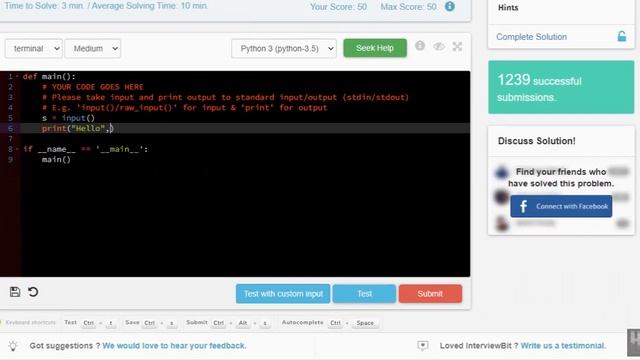Open the editor info icon

point(420,46)
